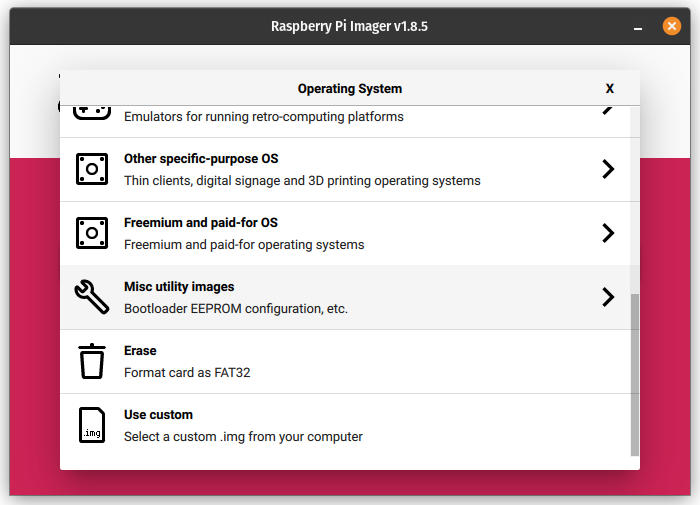The height and width of the screenshot is (505, 700).
Task: Click the Other specific-purpose OS chip icon
Action: pyautogui.click(x=92, y=169)
